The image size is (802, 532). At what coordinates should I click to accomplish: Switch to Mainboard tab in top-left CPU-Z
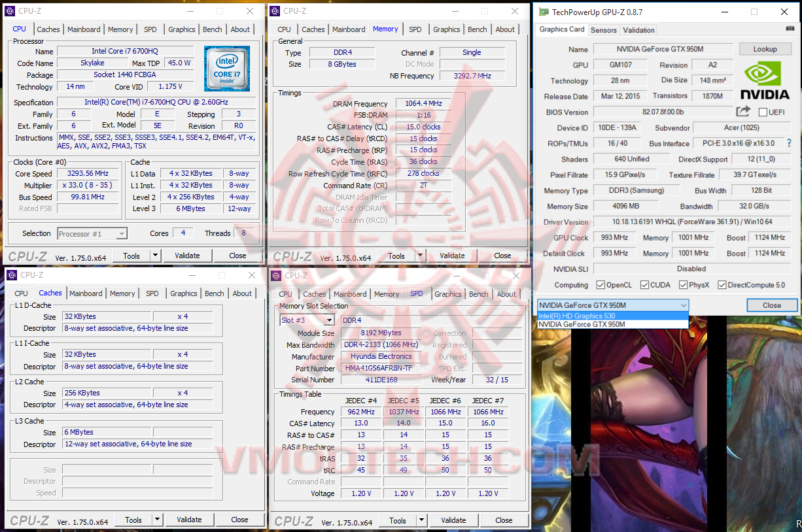[x=84, y=29]
